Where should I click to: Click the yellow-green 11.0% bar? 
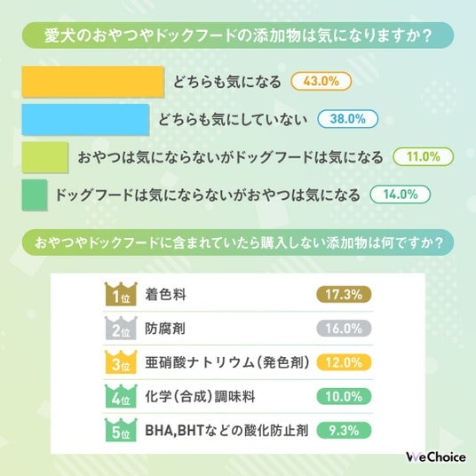click(45, 157)
